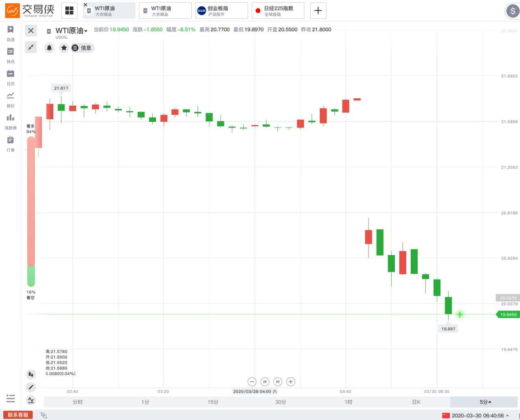Open the indicator line-chart tool
520x420 pixels.
31,400
